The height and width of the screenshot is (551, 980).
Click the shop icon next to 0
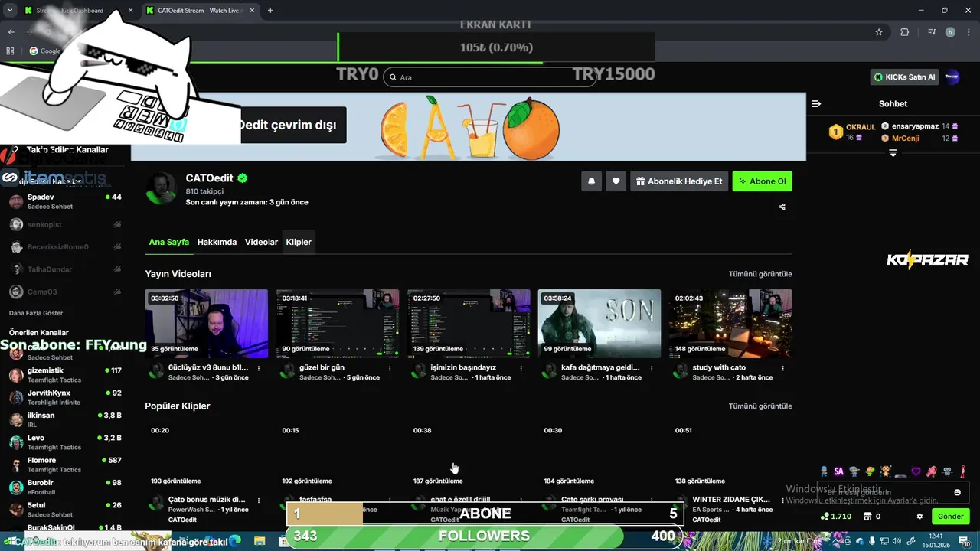[867, 517]
